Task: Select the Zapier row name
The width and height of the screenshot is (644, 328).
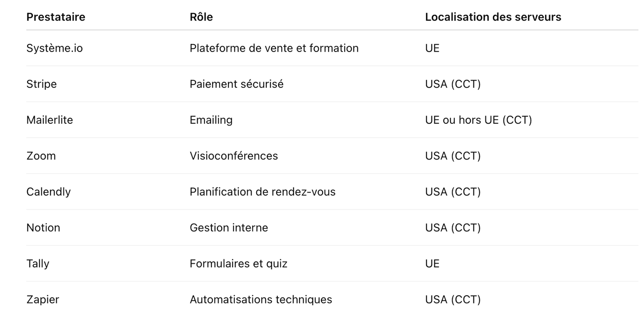Action: (43, 300)
